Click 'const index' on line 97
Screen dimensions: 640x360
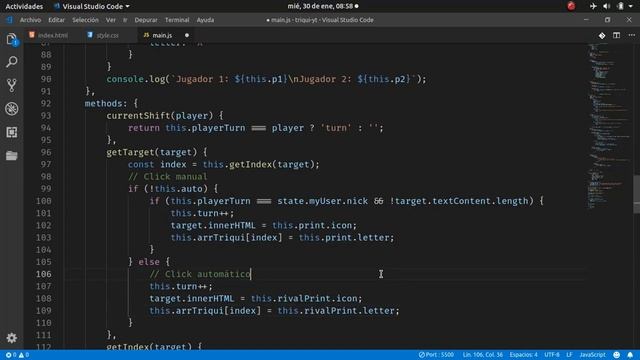[x=157, y=164]
